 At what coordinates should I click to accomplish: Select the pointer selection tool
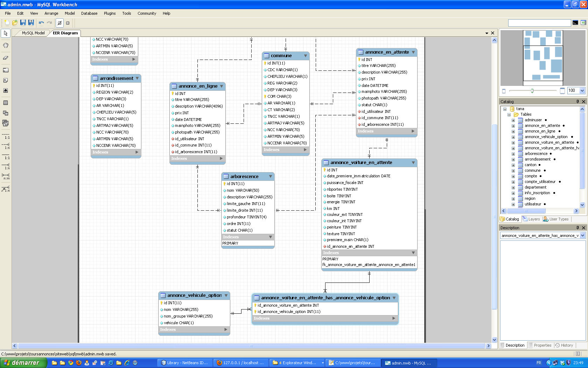(x=6, y=33)
